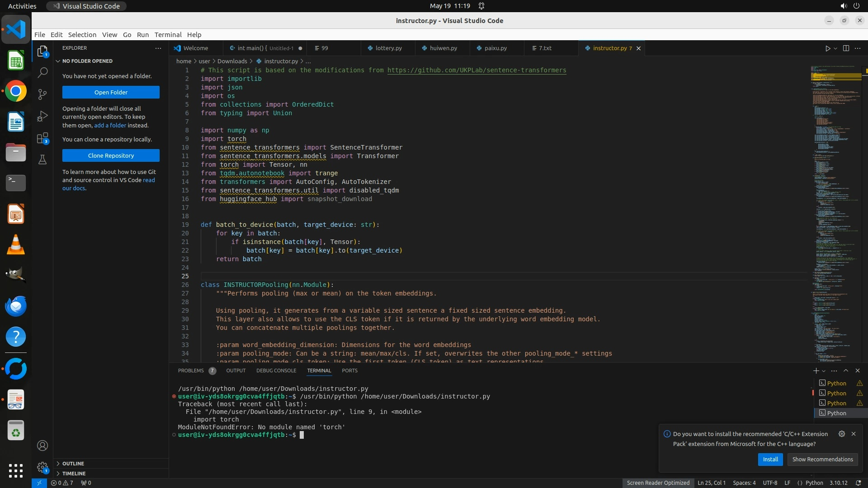Open the Search view in activity bar
868x488 pixels.
pos(42,72)
